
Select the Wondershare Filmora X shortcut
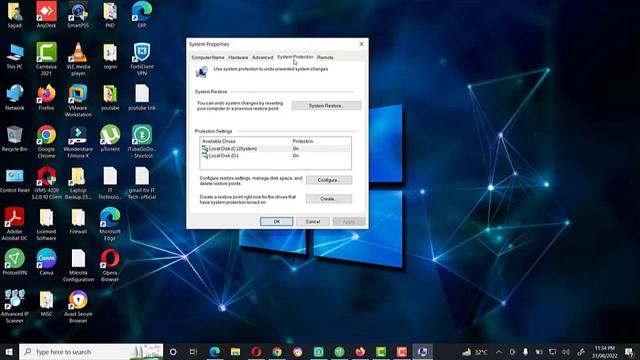78,142
